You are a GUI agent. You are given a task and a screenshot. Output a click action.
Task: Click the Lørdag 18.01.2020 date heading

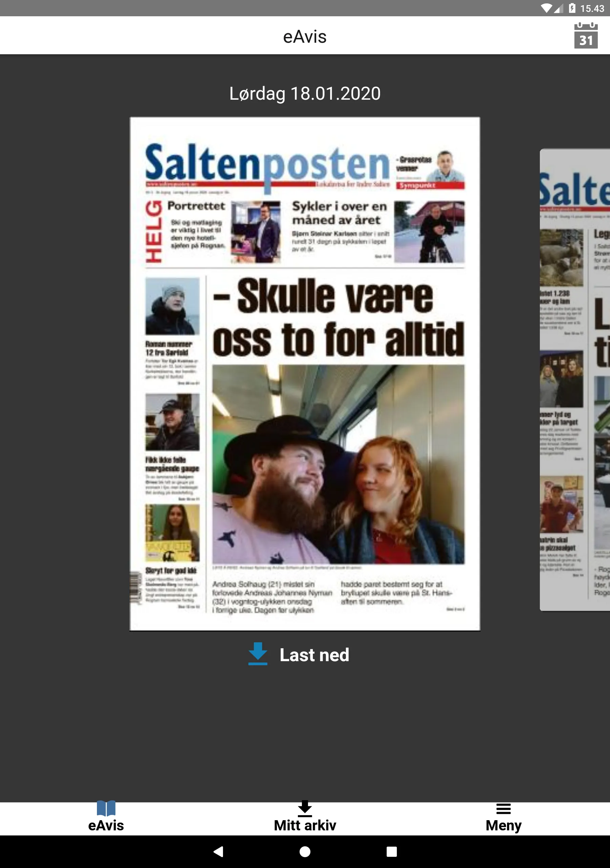(305, 93)
